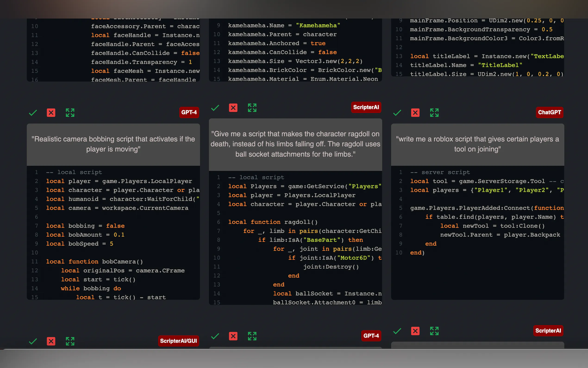Viewport: 588px width, 368px height.
Task: Click the ChatGPT tag above tool script
Action: pyautogui.click(x=549, y=112)
